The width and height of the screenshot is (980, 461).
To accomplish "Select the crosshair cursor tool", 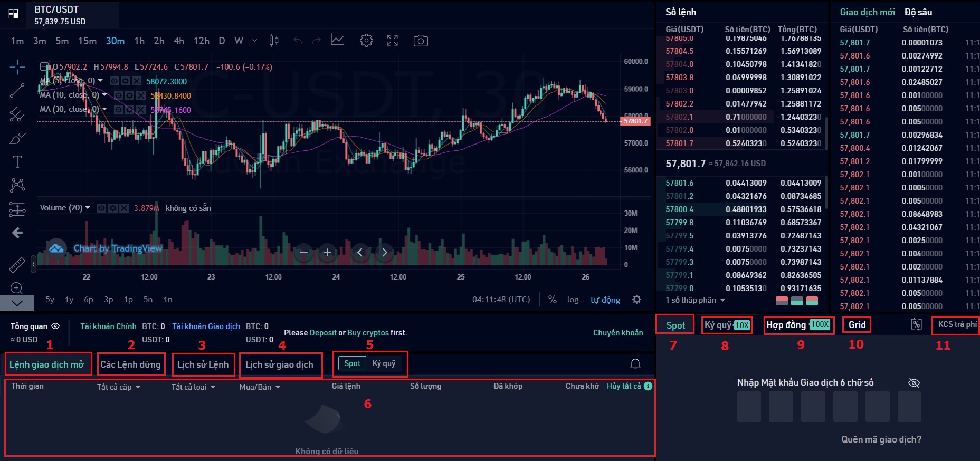I will 17,67.
